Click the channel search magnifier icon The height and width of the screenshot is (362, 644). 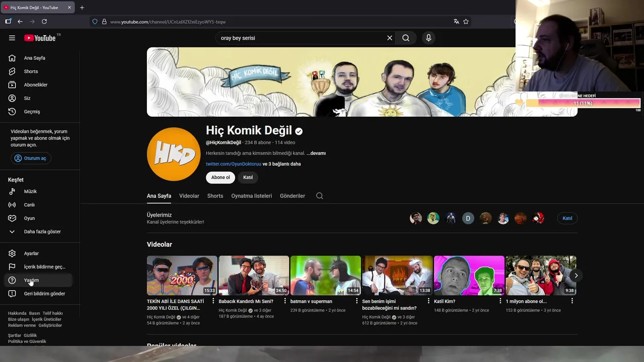319,196
